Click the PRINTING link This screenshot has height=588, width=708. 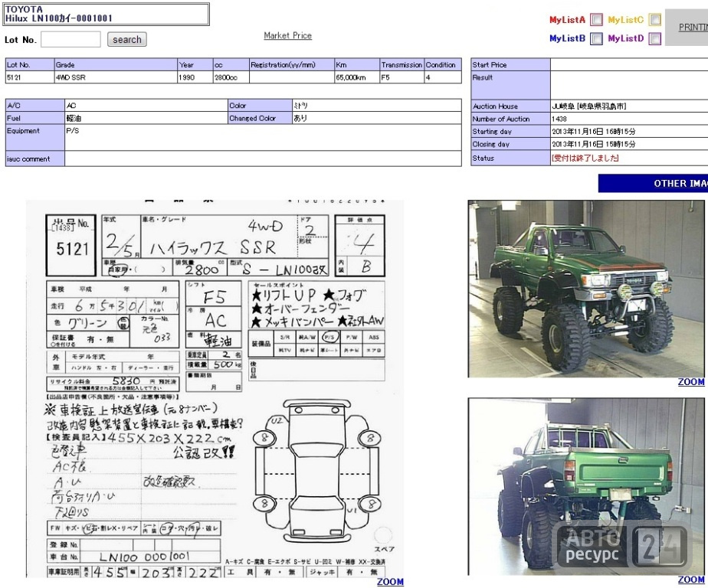pos(693,27)
